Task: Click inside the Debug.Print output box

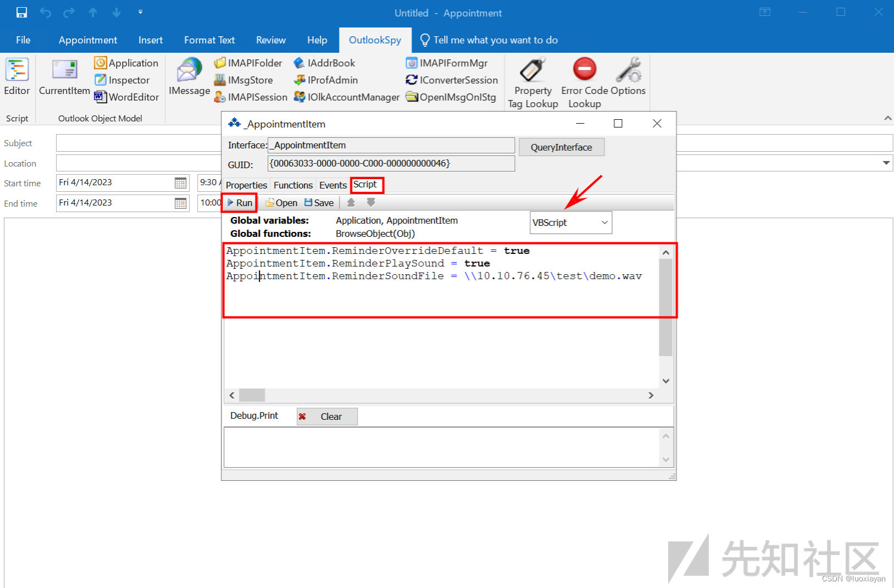Action: (441, 447)
